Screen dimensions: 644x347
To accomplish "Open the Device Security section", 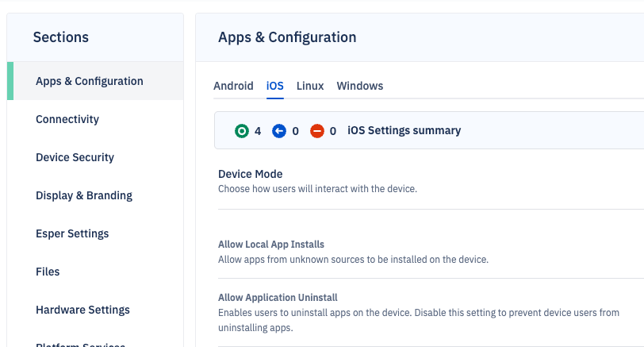I will (75, 157).
